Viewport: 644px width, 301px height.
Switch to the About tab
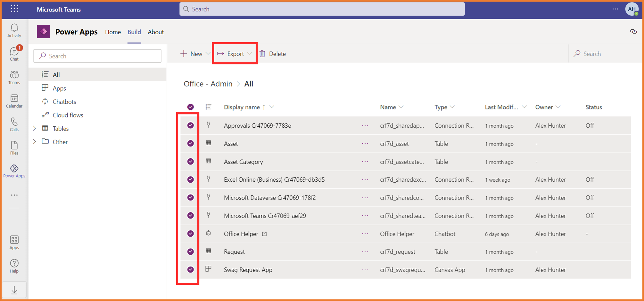[x=156, y=32]
